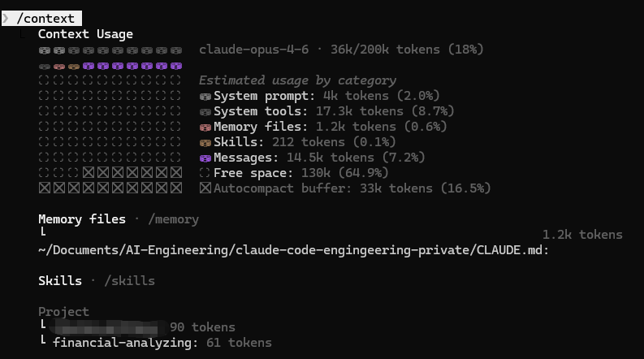This screenshot has width=644, height=359.
Task: Click the Autocompact buffer crossed-box legend icon
Action: tap(205, 188)
